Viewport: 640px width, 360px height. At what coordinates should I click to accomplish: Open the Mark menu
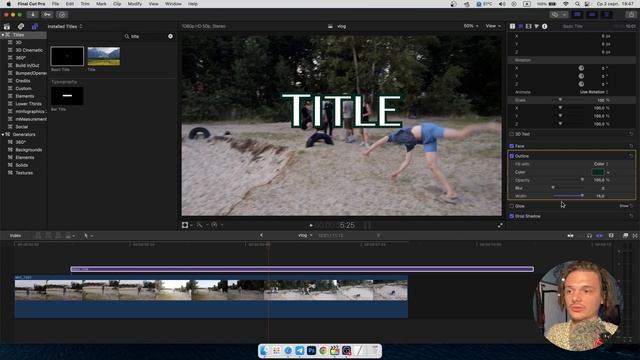click(x=101, y=4)
